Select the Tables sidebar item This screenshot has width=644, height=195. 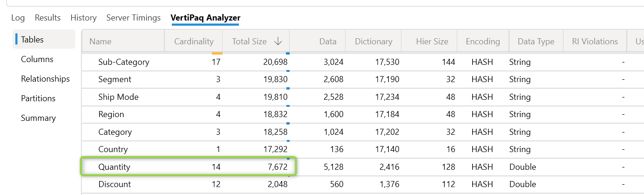click(33, 40)
